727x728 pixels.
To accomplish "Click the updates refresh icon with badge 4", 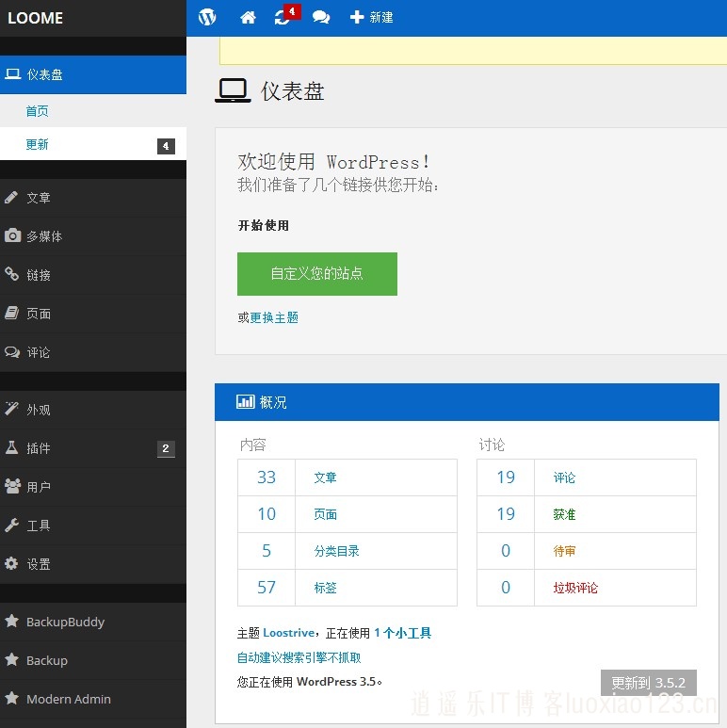I will coord(283,17).
